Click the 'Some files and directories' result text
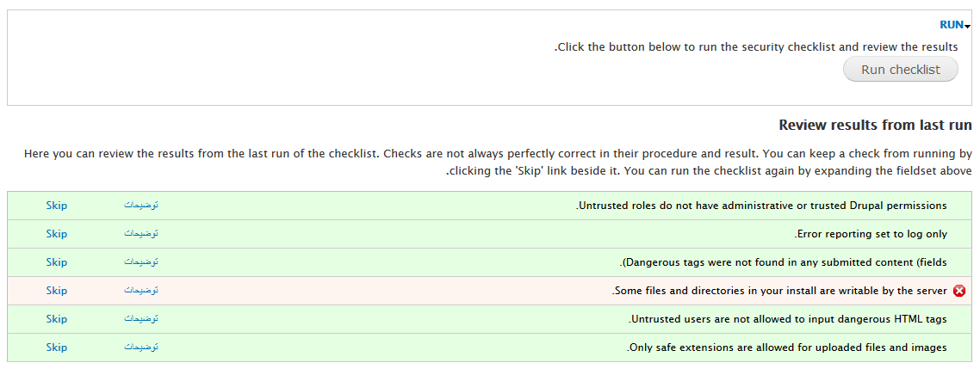 (x=780, y=291)
